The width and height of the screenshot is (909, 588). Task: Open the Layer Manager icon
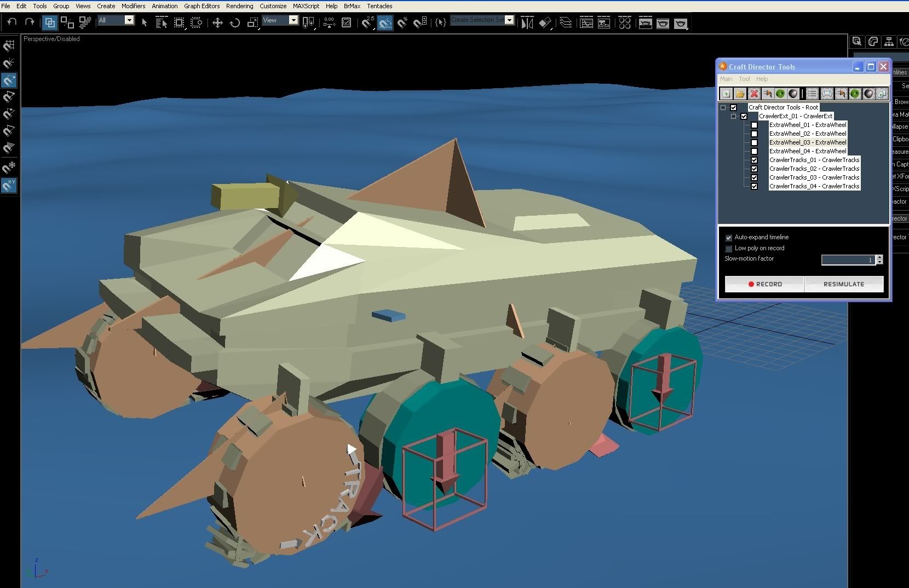click(566, 23)
